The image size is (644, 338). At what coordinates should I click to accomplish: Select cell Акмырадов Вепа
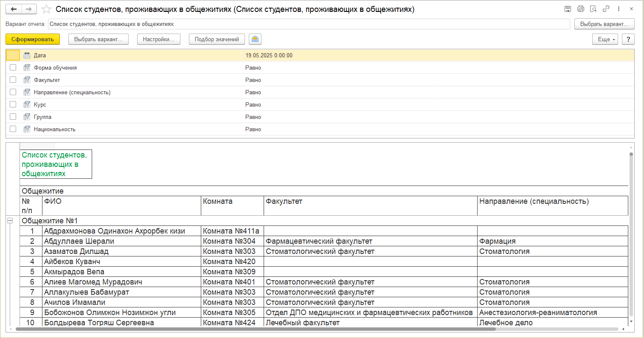point(122,272)
